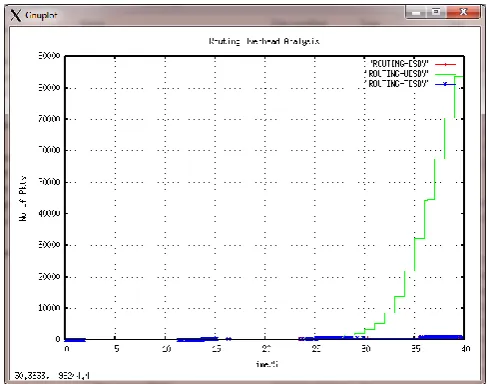Minimize the Gnuplot window
Image resolution: width=487 pixels, height=384 pixels.
point(416,12)
